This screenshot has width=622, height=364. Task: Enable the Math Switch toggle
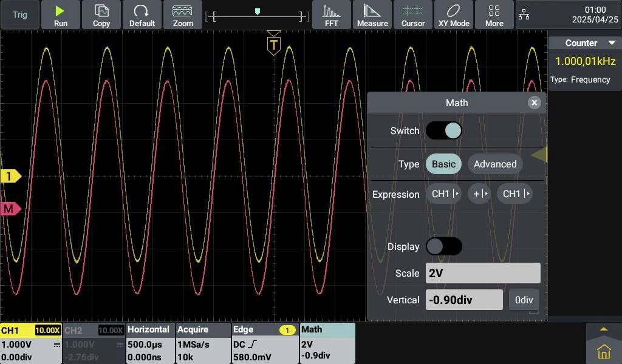click(444, 130)
